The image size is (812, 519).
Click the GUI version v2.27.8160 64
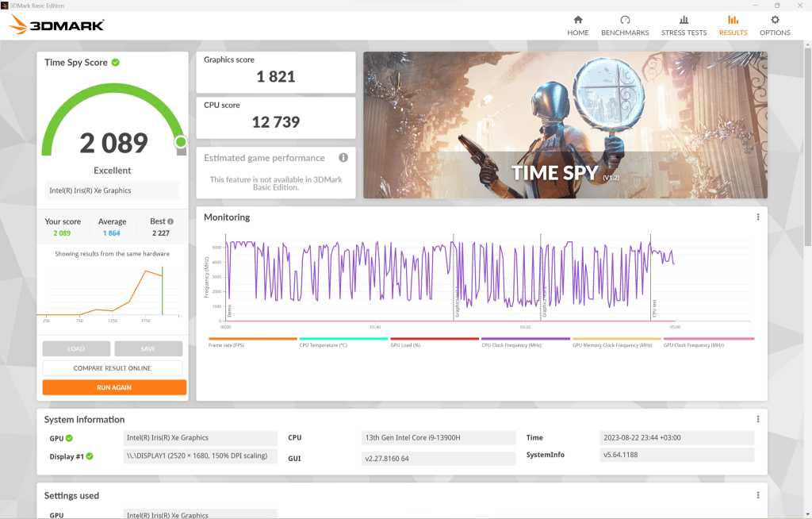(438, 459)
